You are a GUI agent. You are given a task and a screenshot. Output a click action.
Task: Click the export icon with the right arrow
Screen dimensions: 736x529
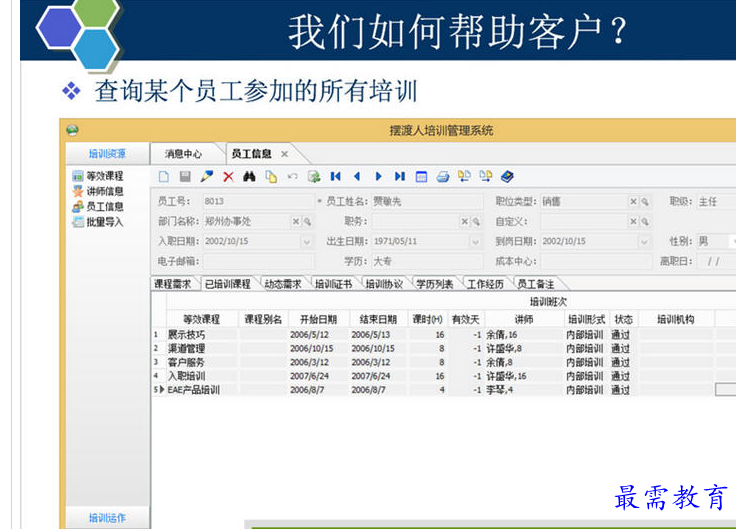coord(486,176)
